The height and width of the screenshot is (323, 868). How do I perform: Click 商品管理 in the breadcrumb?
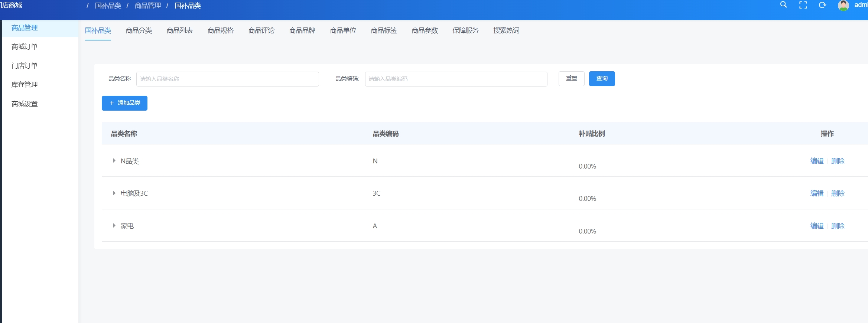(x=147, y=6)
